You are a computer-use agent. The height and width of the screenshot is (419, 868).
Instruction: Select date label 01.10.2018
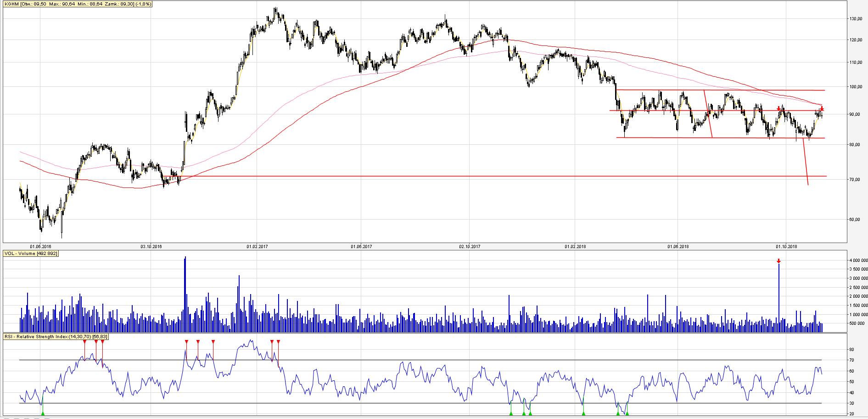(786, 247)
